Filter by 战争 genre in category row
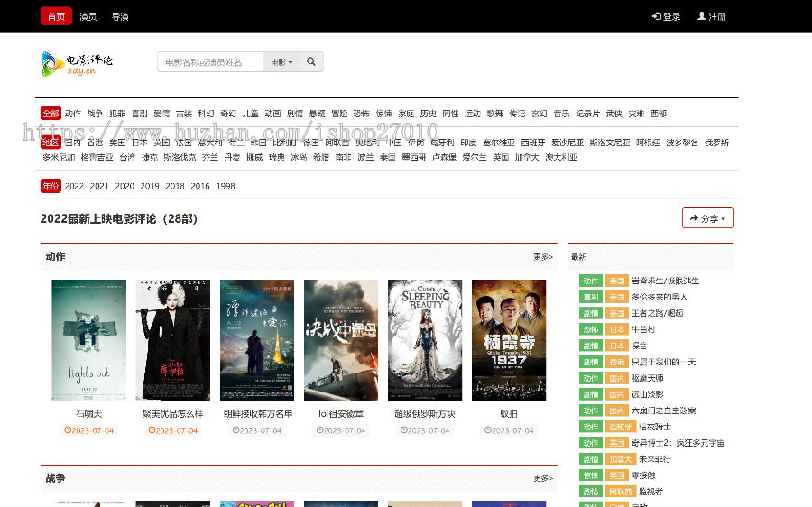The width and height of the screenshot is (812, 507). 95,114
